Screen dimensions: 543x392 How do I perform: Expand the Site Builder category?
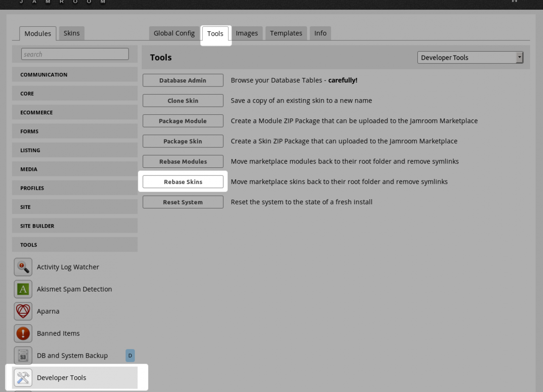click(75, 226)
